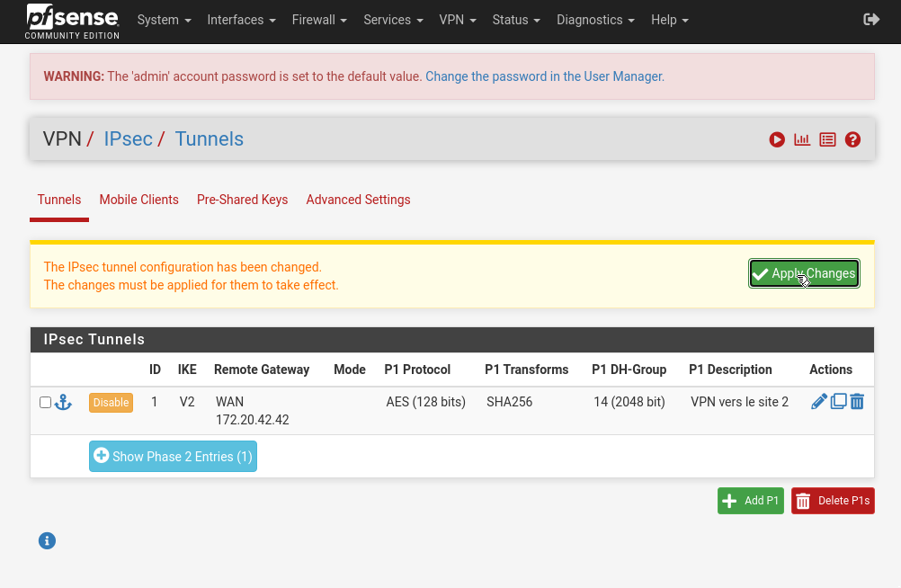
Task: Disable the tunnel to 172.20.42.42
Action: click(111, 403)
